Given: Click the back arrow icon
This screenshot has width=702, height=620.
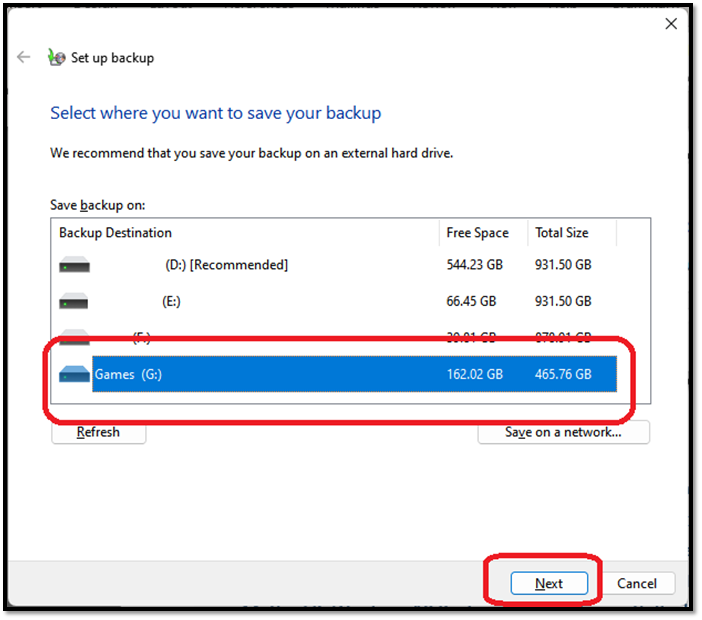Looking at the screenshot, I should (23, 57).
